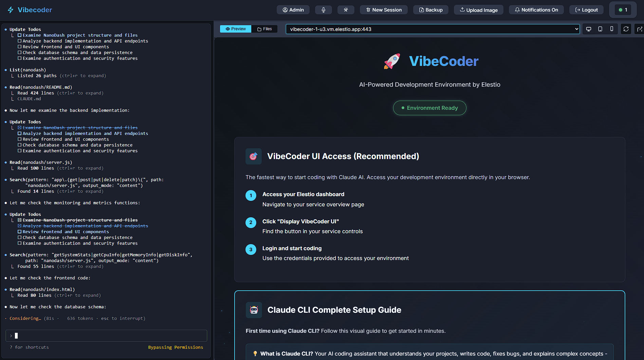Open preview in external window

point(639,29)
